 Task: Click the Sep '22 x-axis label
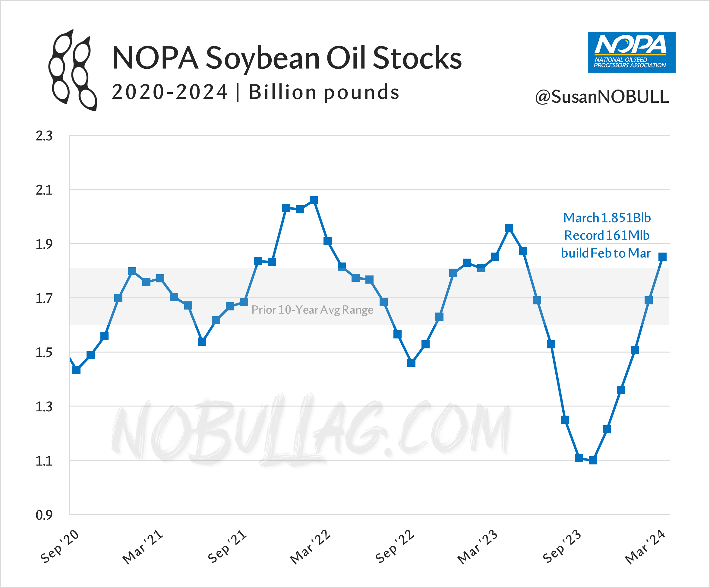pyautogui.click(x=395, y=546)
